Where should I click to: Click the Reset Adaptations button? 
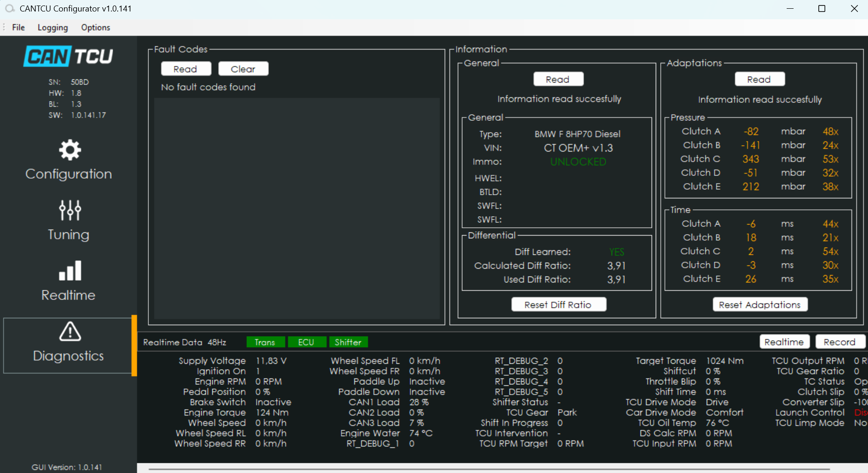[x=760, y=304]
